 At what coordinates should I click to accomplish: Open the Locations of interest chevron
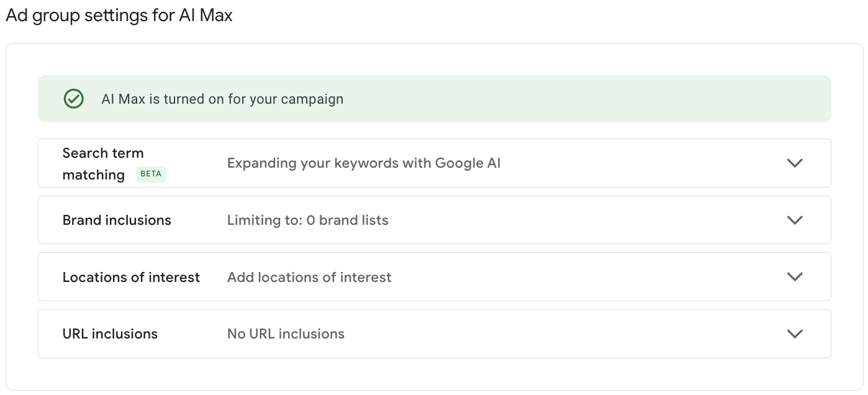point(795,277)
